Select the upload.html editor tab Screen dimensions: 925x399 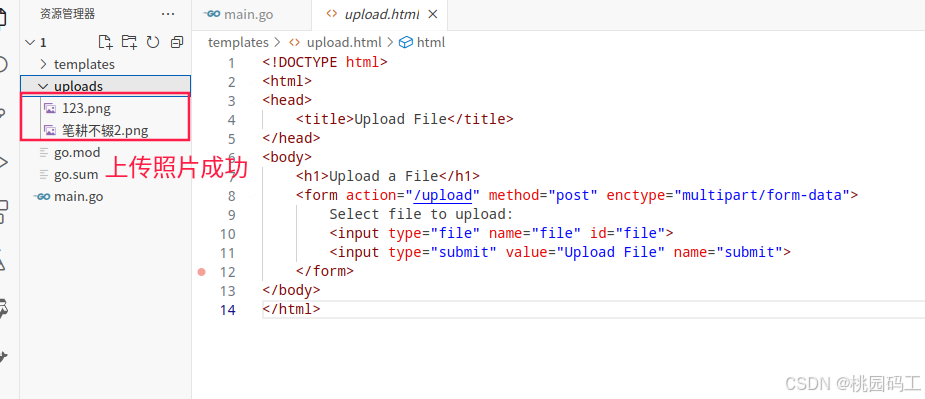coord(380,15)
